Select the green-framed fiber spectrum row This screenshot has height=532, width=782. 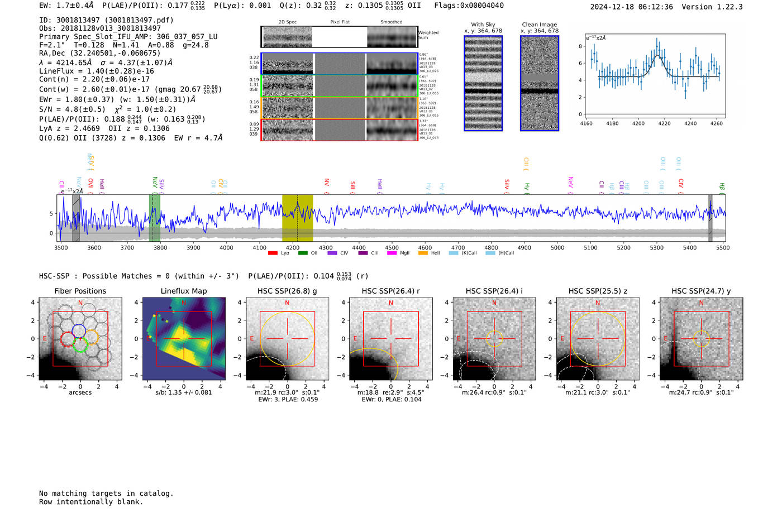pos(339,85)
